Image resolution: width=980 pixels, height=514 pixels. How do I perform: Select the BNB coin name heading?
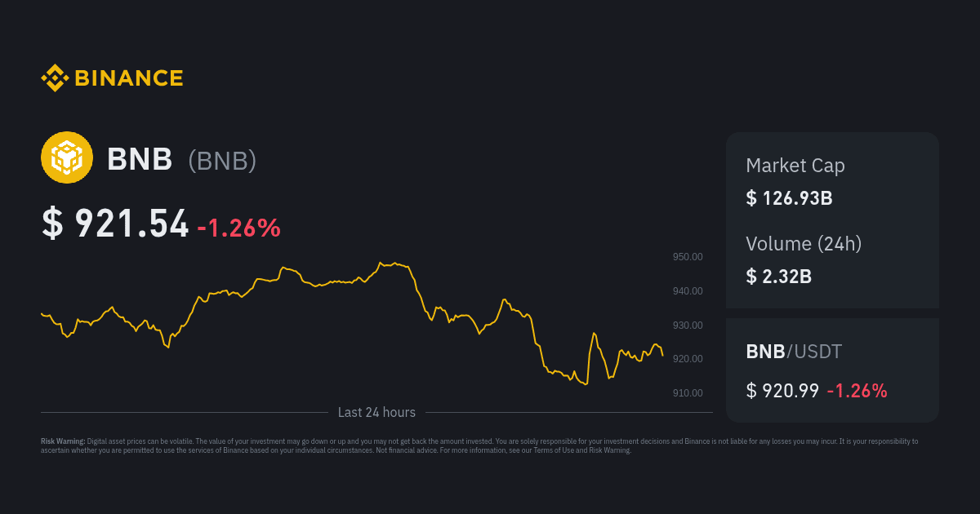(140, 160)
